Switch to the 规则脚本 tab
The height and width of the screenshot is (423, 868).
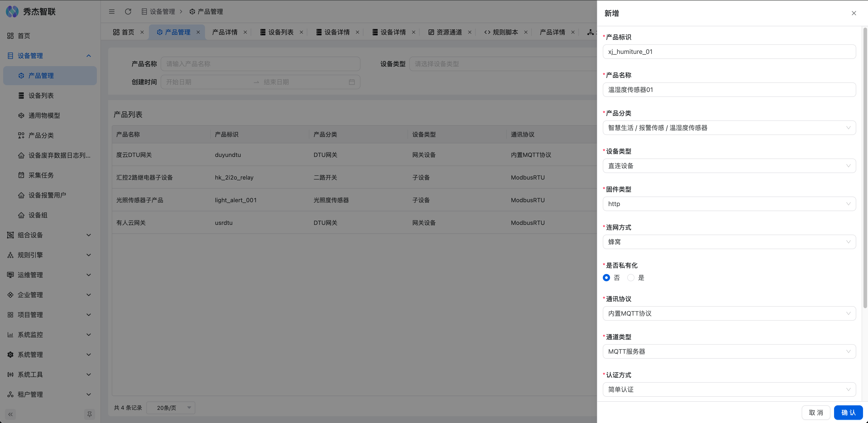click(505, 32)
